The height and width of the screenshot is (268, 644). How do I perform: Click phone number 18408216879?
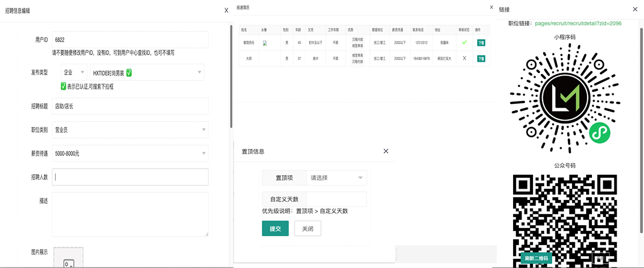click(422, 58)
